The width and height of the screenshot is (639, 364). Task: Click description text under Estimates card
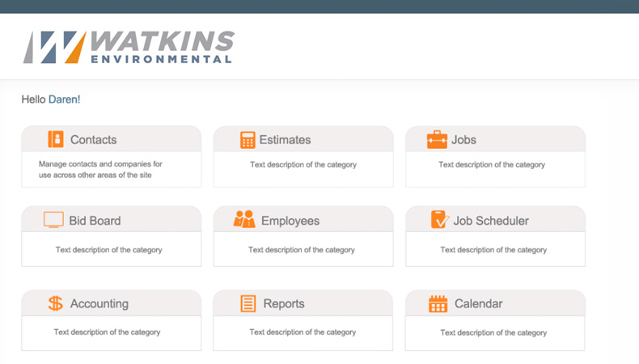(303, 165)
